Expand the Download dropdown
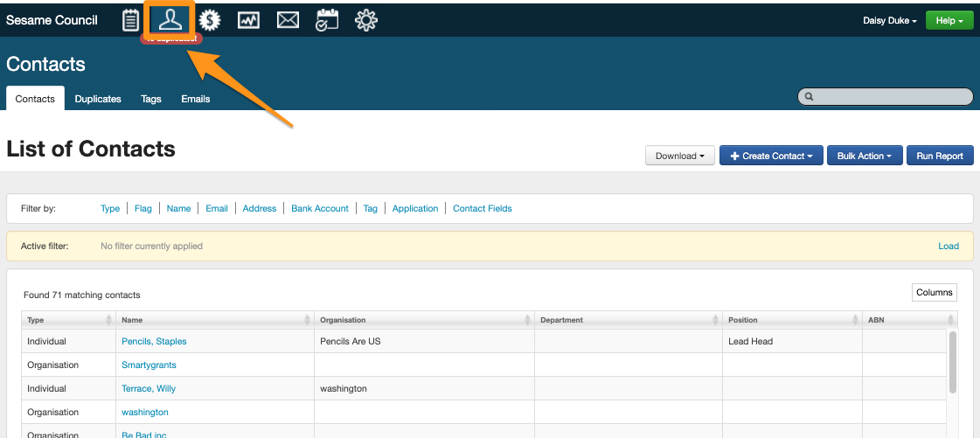This screenshot has width=980, height=438. [680, 156]
